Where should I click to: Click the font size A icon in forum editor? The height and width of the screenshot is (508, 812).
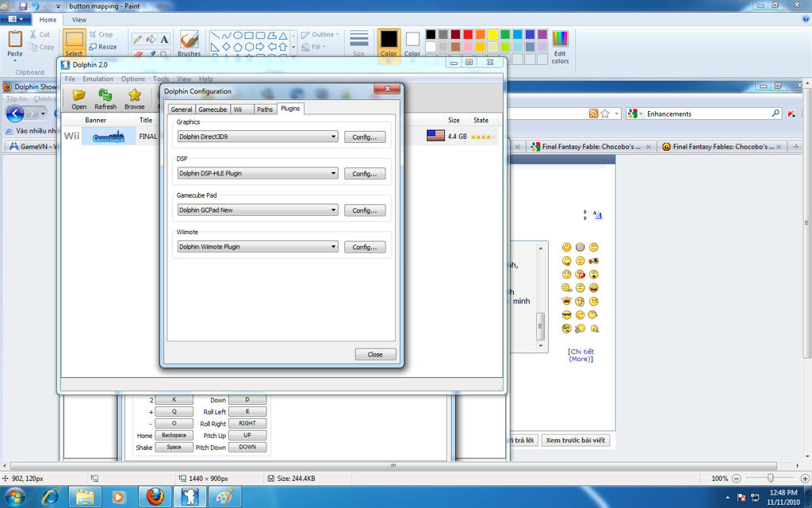[x=598, y=215]
